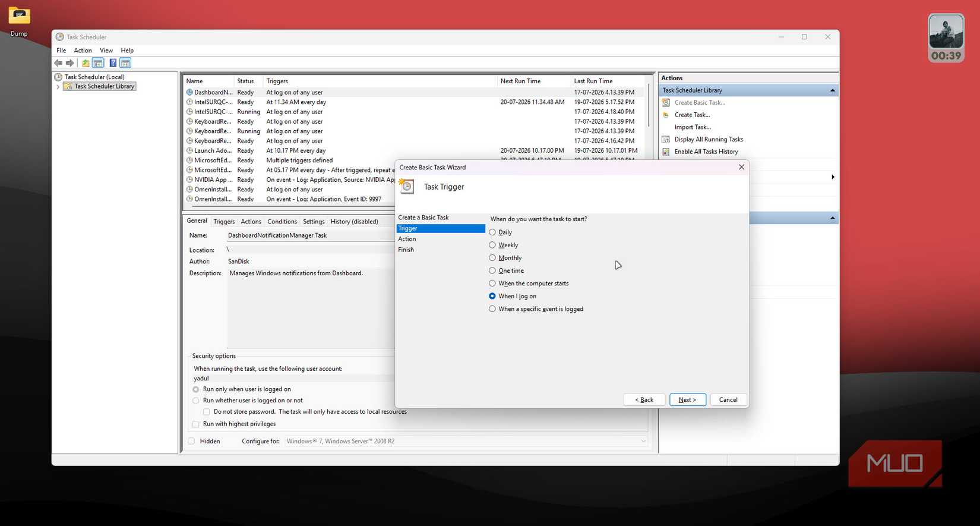The width and height of the screenshot is (980, 526).
Task: Select Run whether user is logged on or not
Action: point(196,401)
